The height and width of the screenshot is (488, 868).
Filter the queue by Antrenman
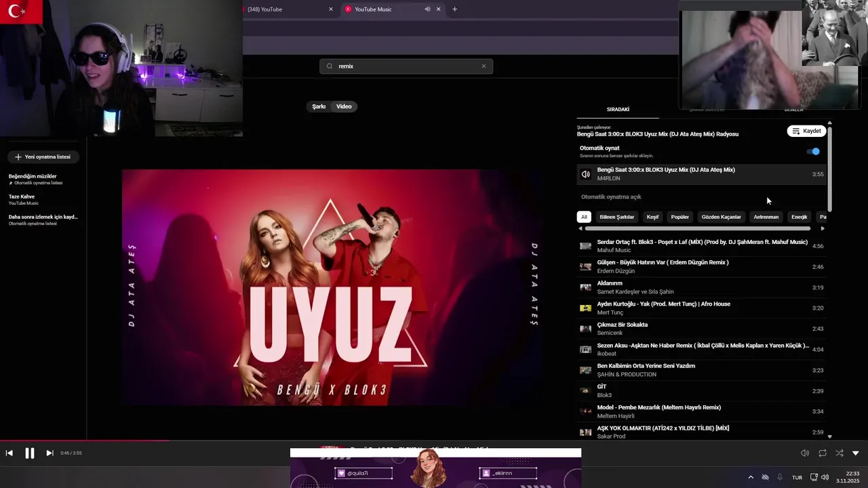[x=766, y=217]
